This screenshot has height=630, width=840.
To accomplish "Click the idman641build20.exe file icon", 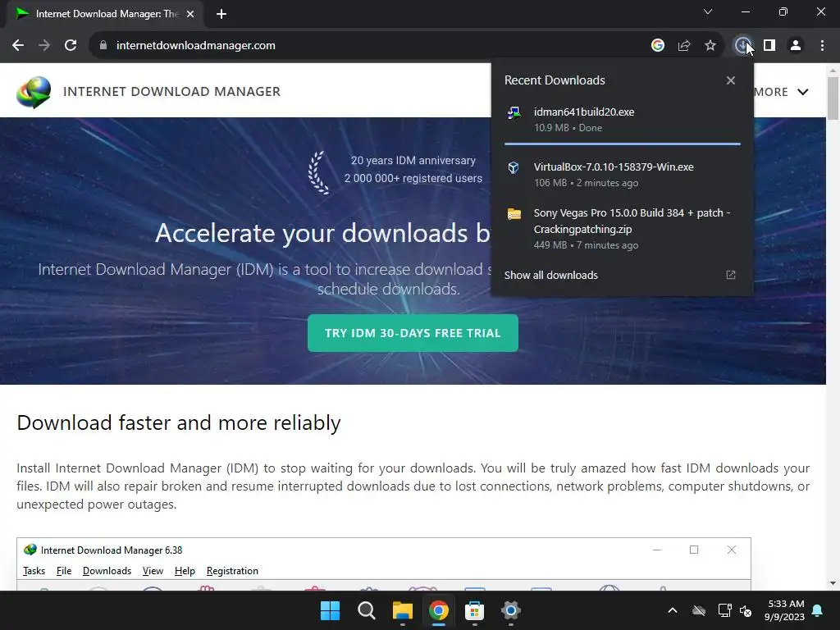I will (x=514, y=112).
